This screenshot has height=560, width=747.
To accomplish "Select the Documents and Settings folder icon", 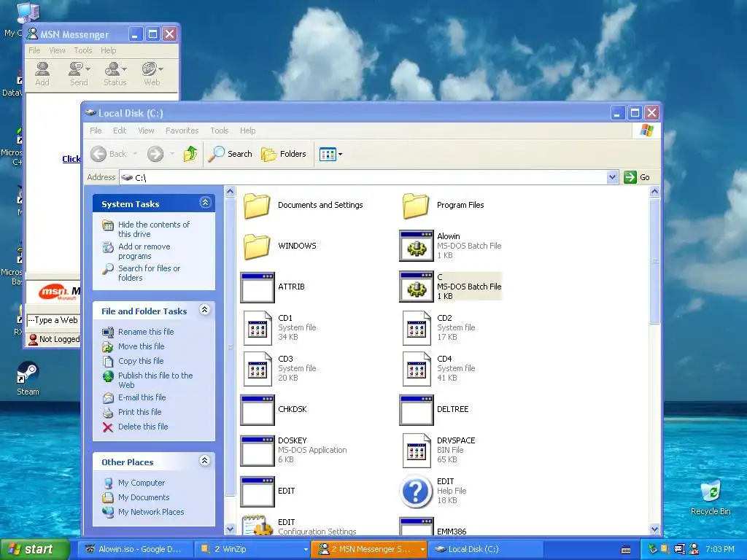I will 257,206.
